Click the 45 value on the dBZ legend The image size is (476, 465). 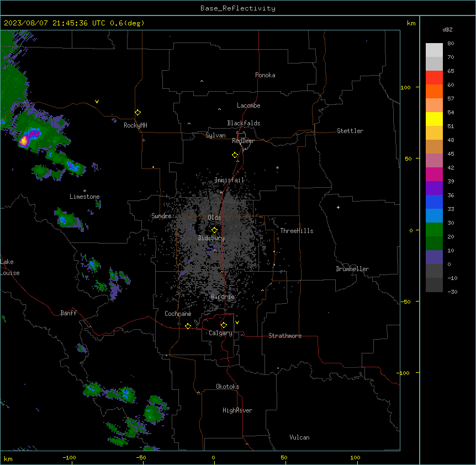[451, 154]
